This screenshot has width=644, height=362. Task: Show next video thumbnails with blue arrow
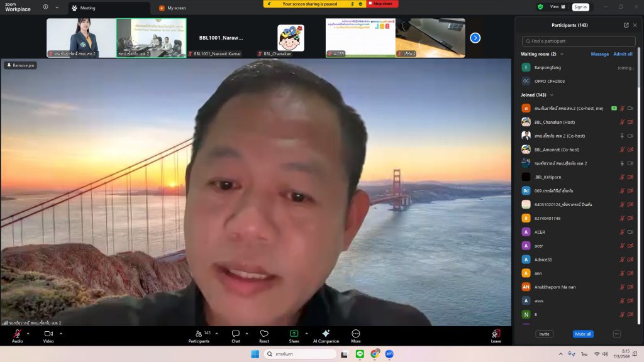(x=475, y=38)
